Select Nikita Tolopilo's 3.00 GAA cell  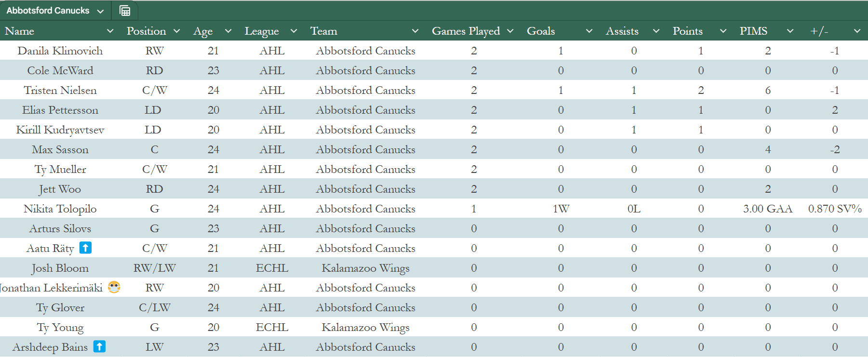tap(768, 209)
